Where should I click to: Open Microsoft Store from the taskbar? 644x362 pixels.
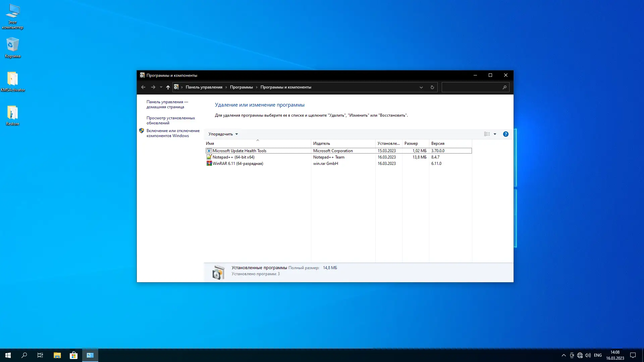tap(73, 355)
